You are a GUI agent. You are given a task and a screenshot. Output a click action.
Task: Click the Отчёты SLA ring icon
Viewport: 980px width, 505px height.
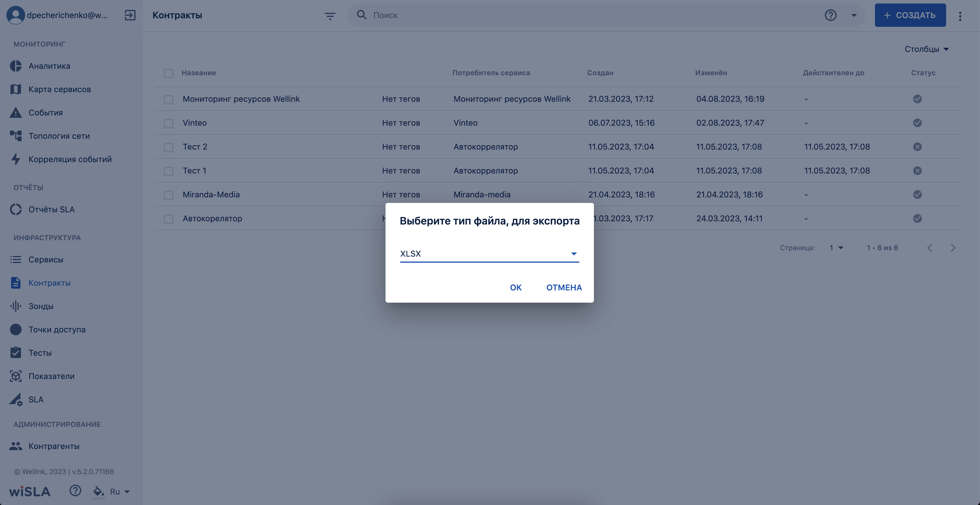pos(15,209)
